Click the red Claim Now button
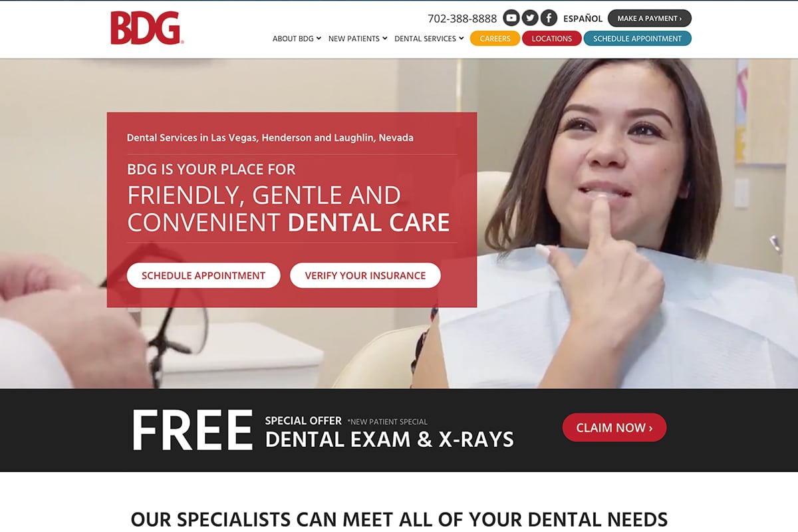This screenshot has width=798, height=532. (x=614, y=428)
